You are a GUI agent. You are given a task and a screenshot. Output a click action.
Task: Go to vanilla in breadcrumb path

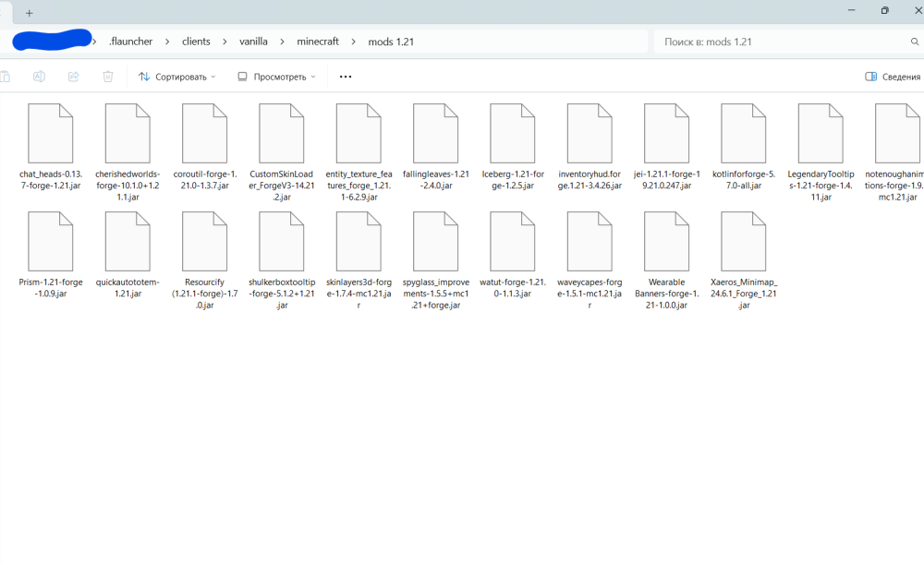point(253,42)
